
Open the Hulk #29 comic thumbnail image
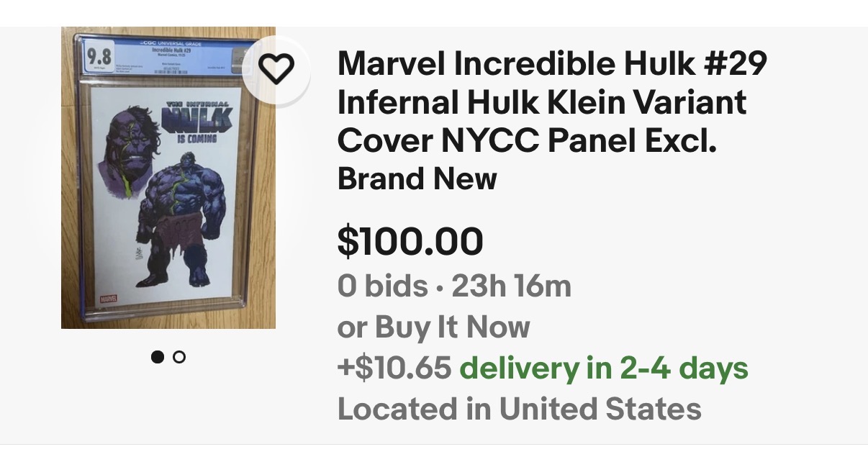pyautogui.click(x=168, y=216)
